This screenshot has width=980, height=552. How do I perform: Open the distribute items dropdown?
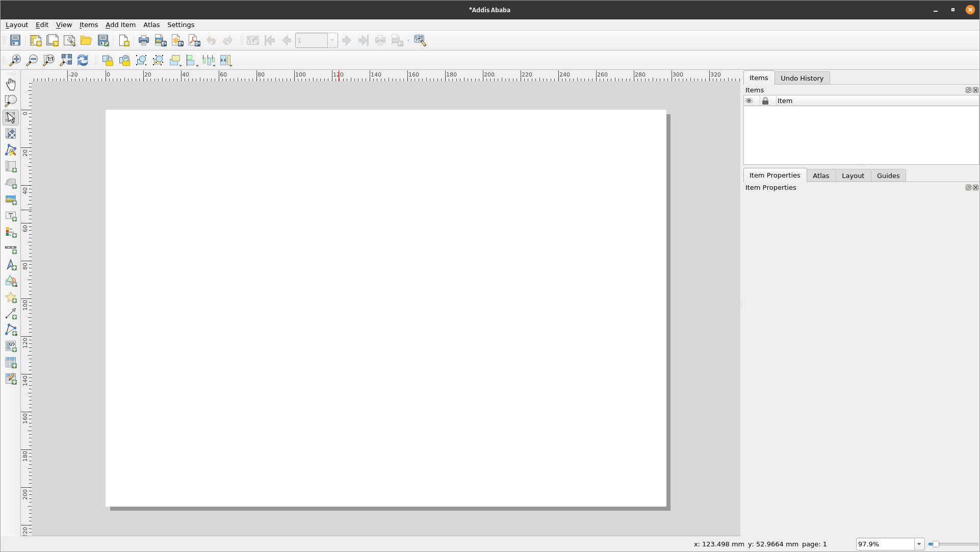pyautogui.click(x=210, y=60)
